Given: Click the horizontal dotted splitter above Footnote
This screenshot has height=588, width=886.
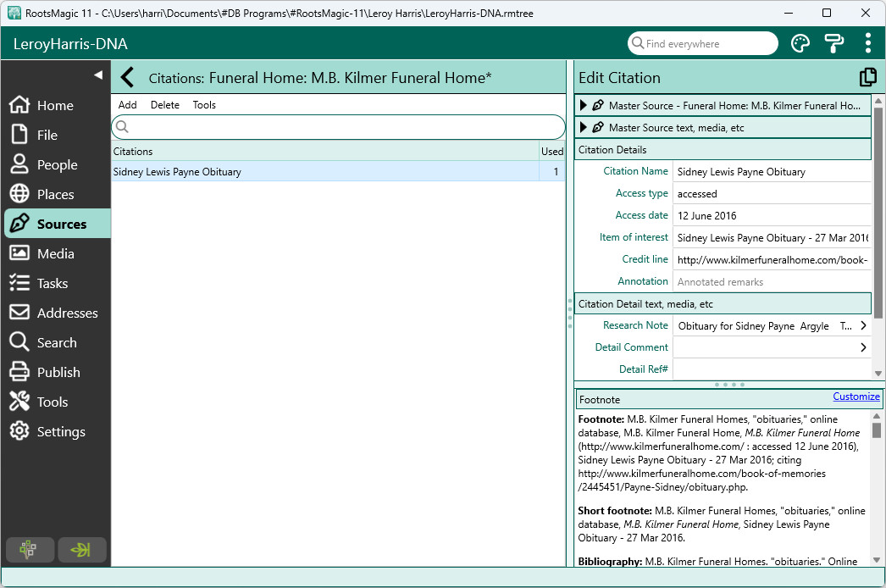Looking at the screenshot, I should tap(729, 385).
